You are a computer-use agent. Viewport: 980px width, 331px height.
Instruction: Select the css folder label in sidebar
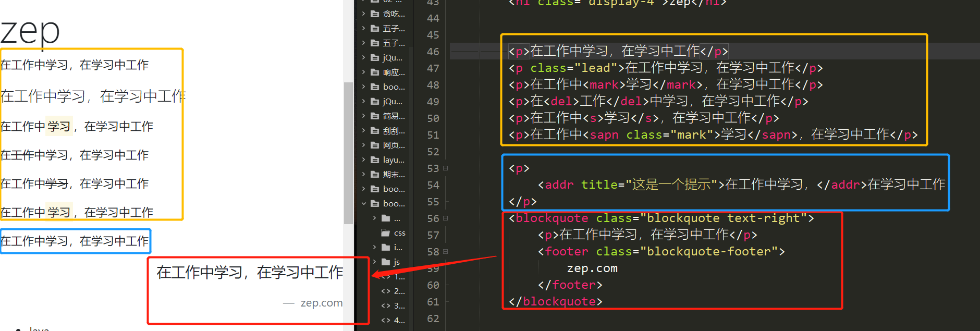pos(400,233)
